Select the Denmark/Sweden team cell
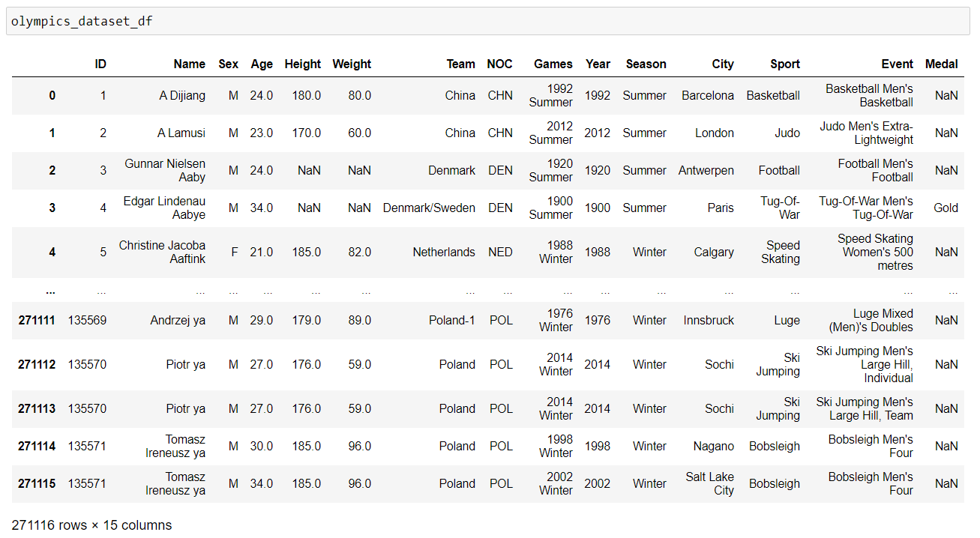 pyautogui.click(x=429, y=208)
